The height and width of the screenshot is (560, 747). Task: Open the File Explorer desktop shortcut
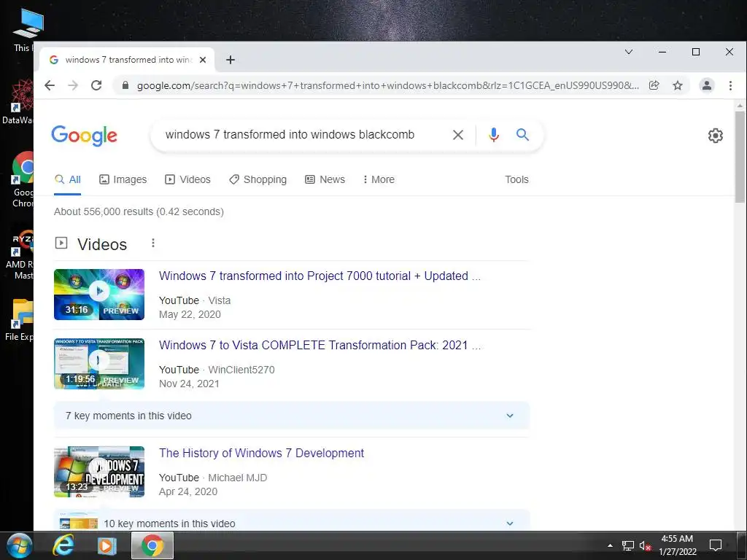[20, 321]
